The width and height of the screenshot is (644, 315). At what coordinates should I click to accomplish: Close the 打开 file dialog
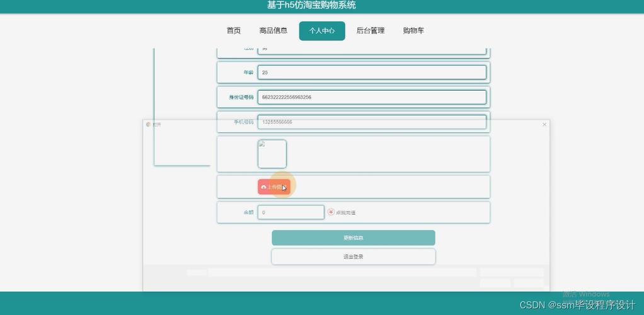(x=544, y=125)
